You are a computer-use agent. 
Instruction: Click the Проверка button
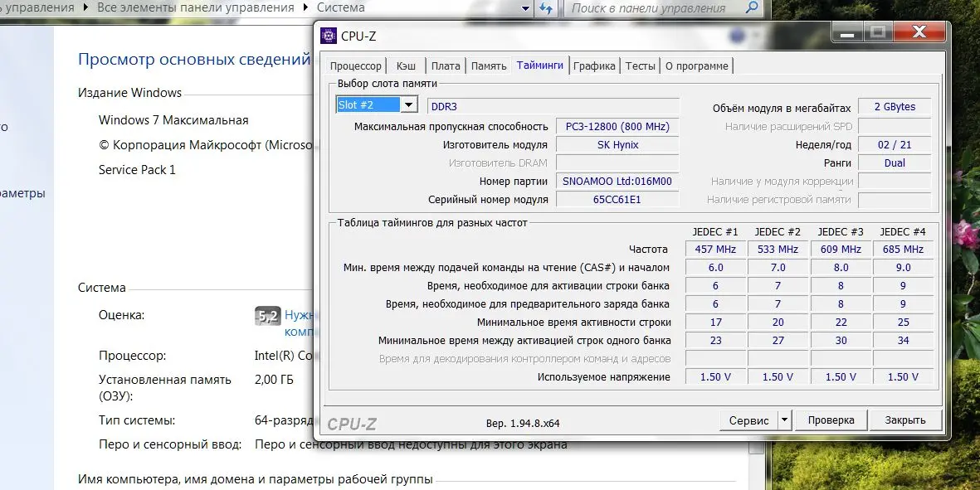(831, 420)
